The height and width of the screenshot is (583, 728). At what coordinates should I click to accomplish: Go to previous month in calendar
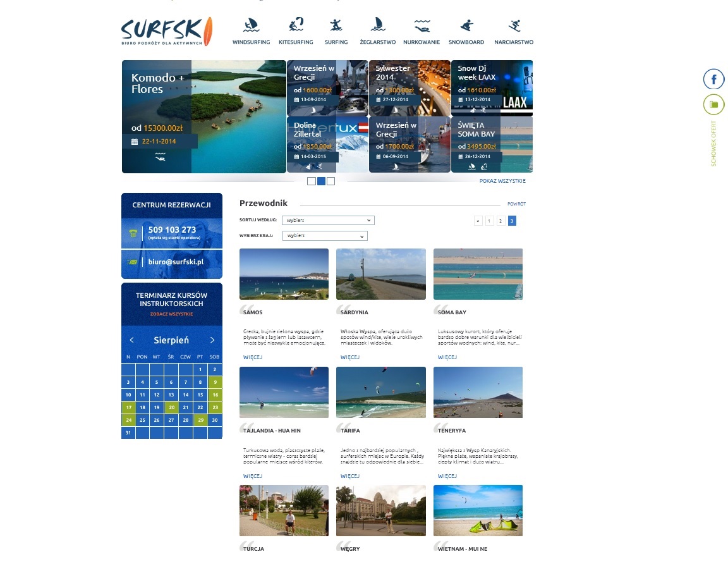pos(132,340)
